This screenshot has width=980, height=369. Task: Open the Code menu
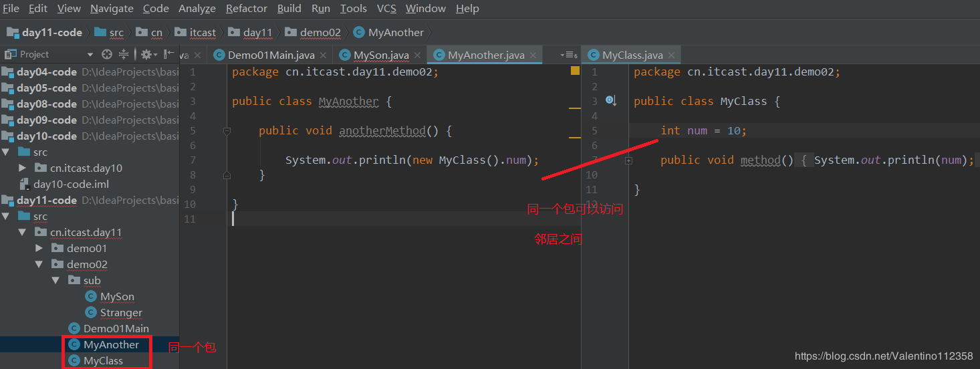pos(156,8)
